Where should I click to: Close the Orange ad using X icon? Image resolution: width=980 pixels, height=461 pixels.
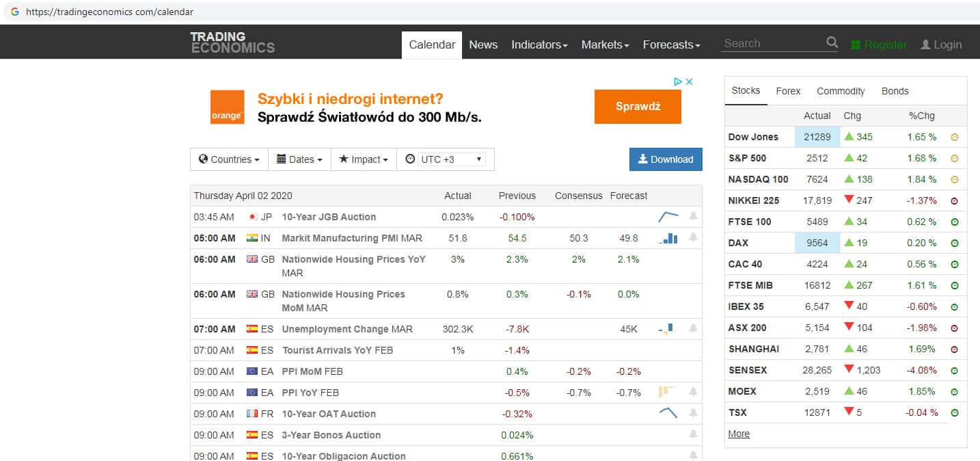tap(690, 81)
